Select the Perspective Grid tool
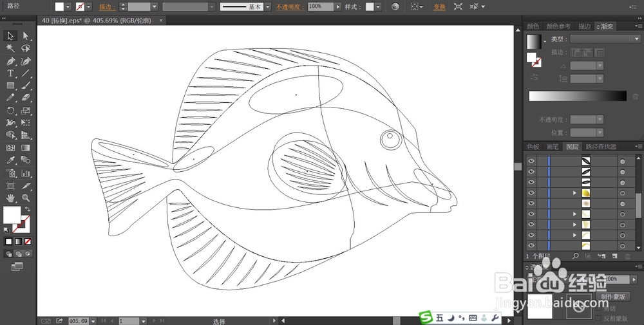 pos(26,135)
